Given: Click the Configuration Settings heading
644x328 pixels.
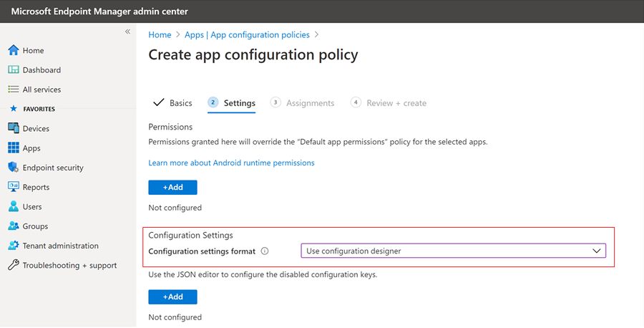Looking at the screenshot, I should point(190,235).
